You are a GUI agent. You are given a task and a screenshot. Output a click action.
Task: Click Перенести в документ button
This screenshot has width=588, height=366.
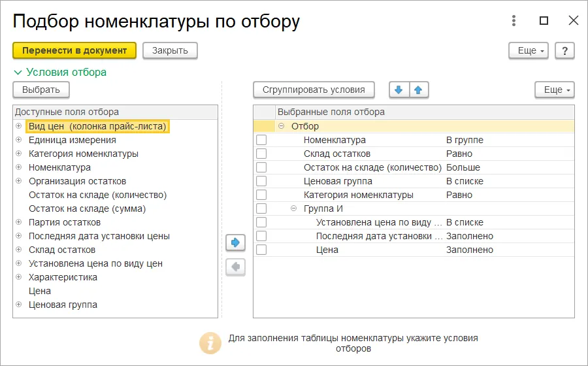click(x=74, y=50)
